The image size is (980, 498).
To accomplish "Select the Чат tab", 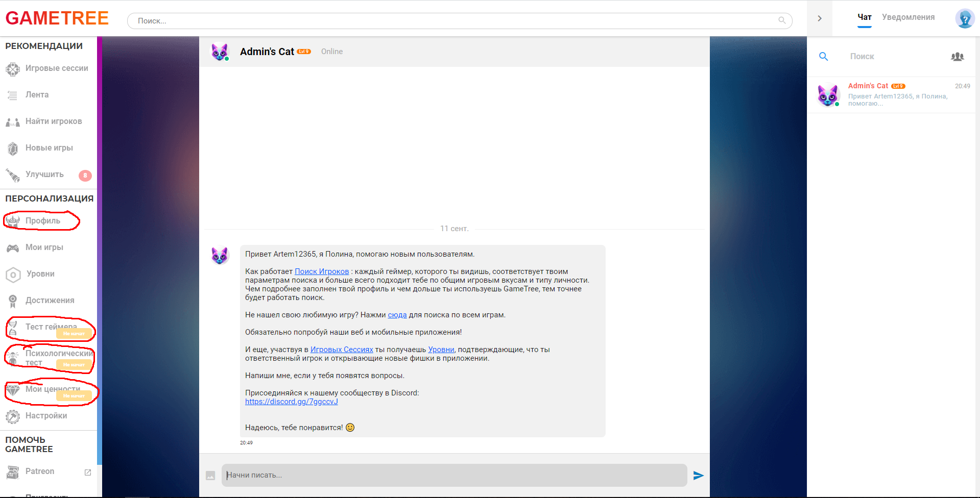I will coord(864,17).
